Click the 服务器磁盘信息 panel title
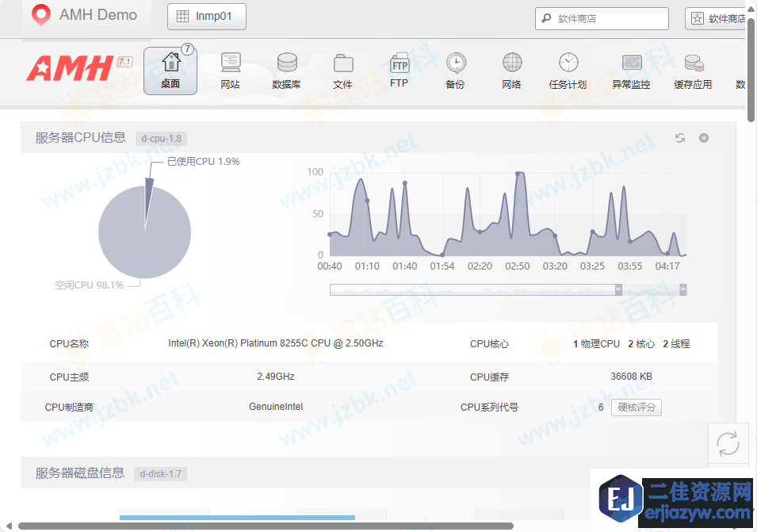The height and width of the screenshot is (532, 757). pyautogui.click(x=80, y=473)
